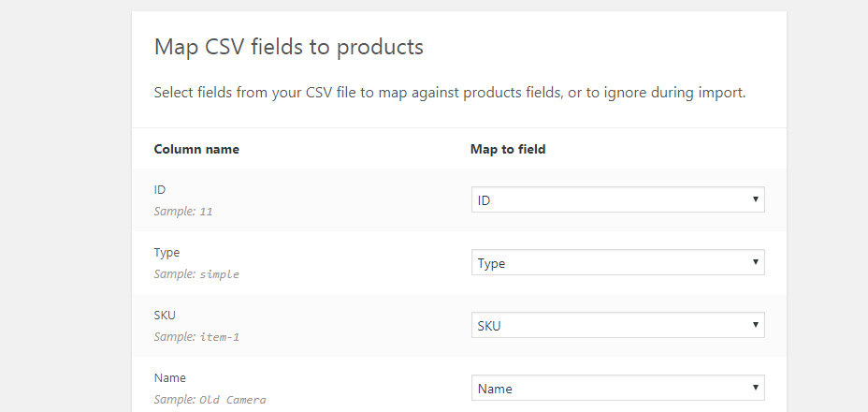This screenshot has height=412, width=868.
Task: Click the 'Sample: item-1' text
Action: pos(196,337)
